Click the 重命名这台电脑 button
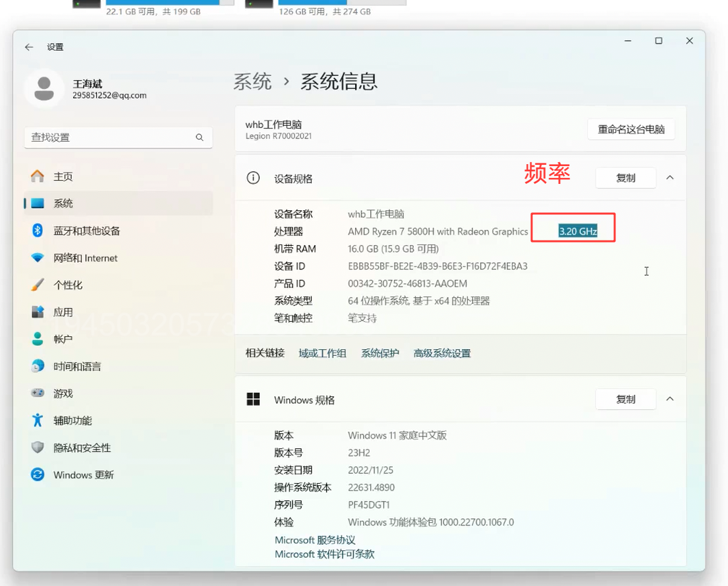The height and width of the screenshot is (586, 728). (631, 129)
